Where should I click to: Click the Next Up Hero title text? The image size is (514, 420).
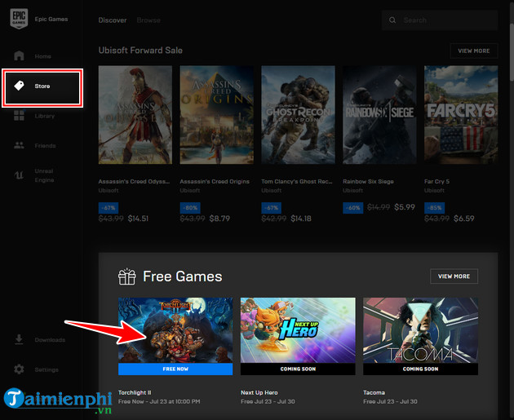pos(259,392)
